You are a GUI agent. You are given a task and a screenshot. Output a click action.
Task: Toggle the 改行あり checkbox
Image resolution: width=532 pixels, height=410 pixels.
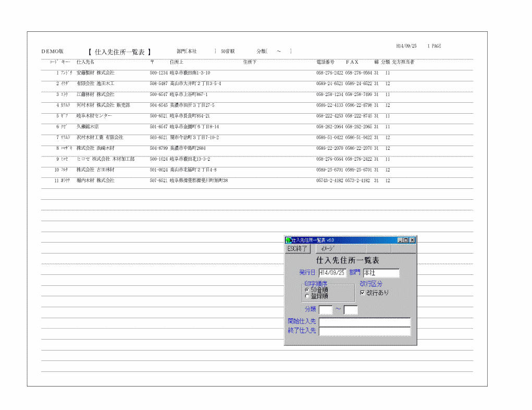(363, 293)
